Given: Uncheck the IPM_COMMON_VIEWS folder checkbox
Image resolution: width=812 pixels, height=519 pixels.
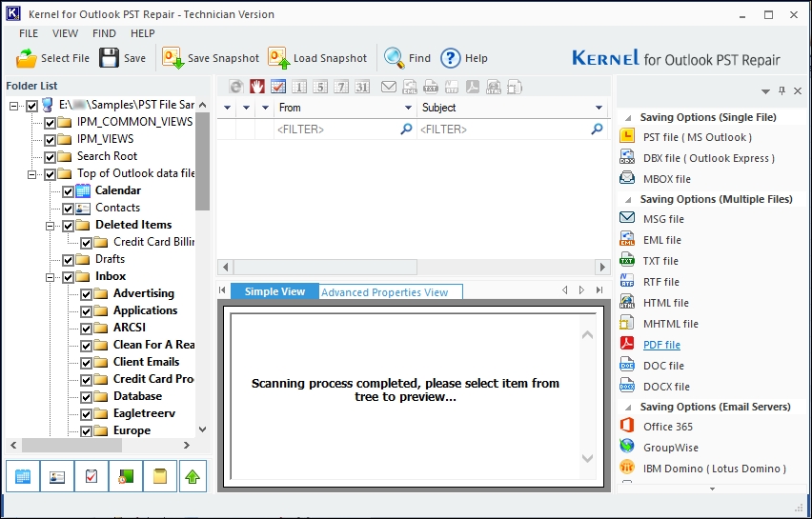Looking at the screenshot, I should coord(51,123).
